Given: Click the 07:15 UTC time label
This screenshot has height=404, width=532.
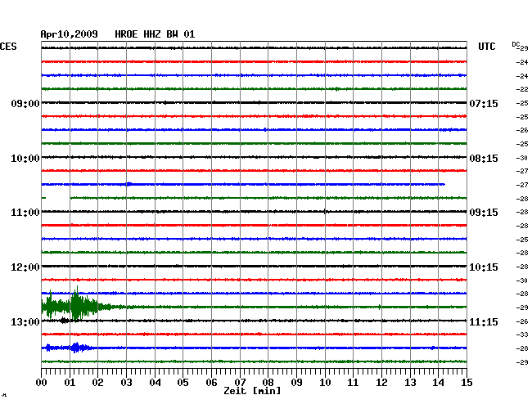Looking at the screenshot, I should pos(484,103).
